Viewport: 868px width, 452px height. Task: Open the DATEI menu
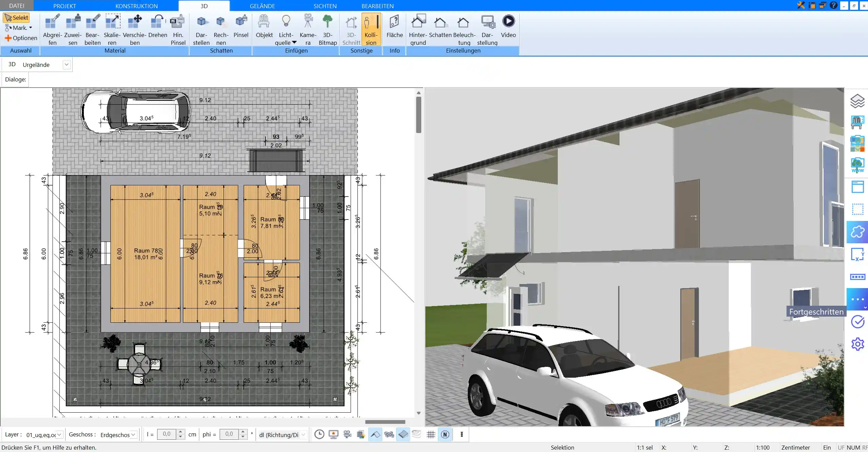(17, 6)
